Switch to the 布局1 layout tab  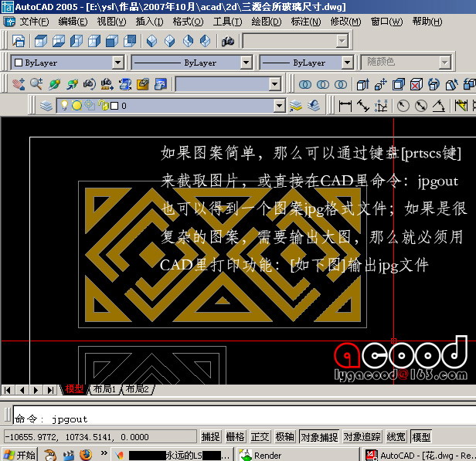[x=105, y=389]
